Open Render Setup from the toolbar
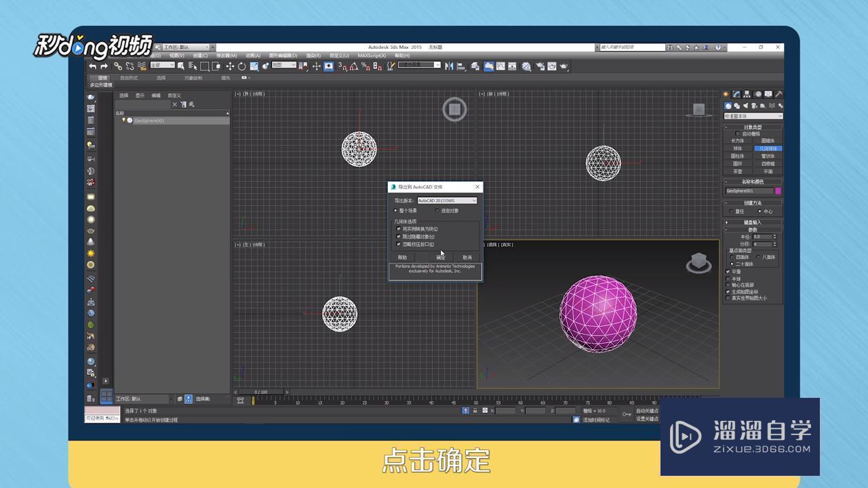Screen dimensions: 868x488 pyautogui.click(x=540, y=66)
